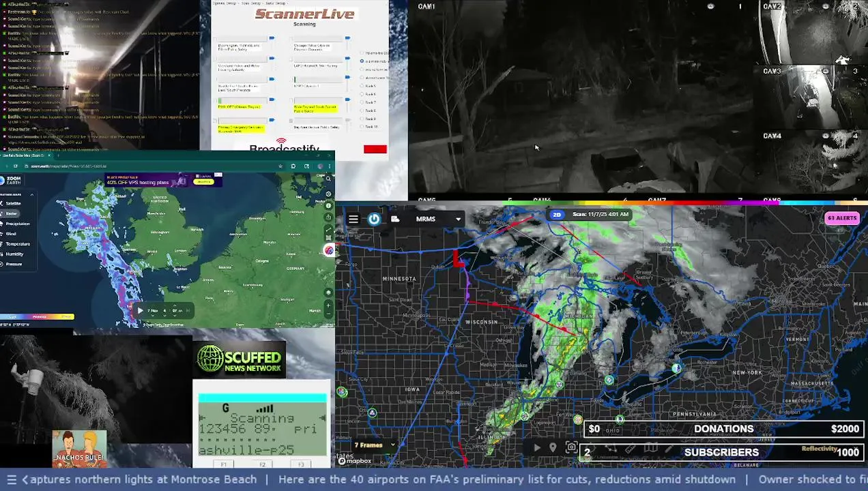Screen dimensions: 868x491
Task: Select the Temperature layer in Zoom Earth
Action: coord(15,244)
